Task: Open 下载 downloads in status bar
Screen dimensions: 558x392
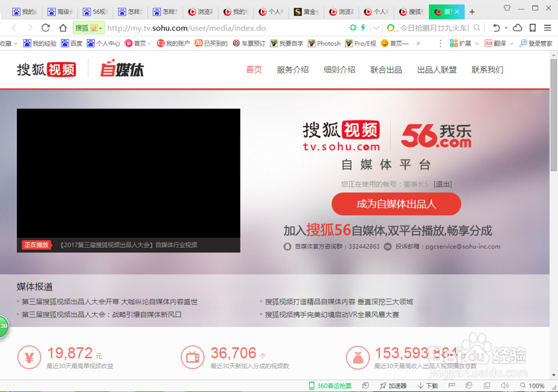Action: (427, 386)
